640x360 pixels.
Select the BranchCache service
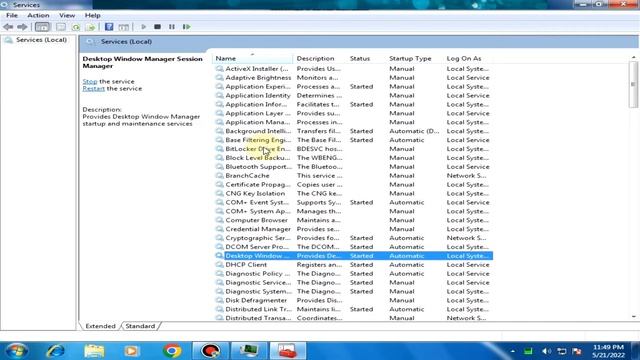[353, 176]
